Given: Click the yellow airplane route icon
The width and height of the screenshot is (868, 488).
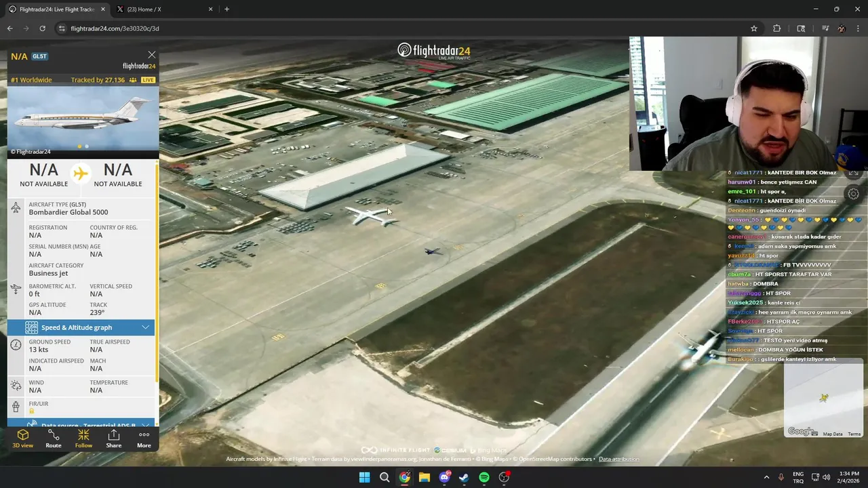Looking at the screenshot, I should pyautogui.click(x=81, y=174).
